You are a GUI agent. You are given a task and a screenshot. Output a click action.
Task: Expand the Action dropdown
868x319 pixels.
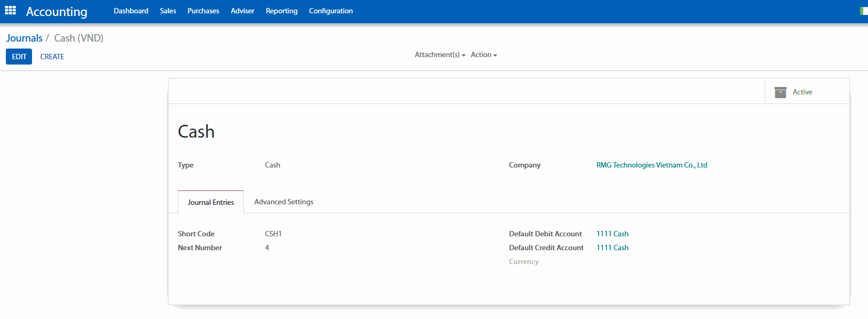[x=483, y=55]
